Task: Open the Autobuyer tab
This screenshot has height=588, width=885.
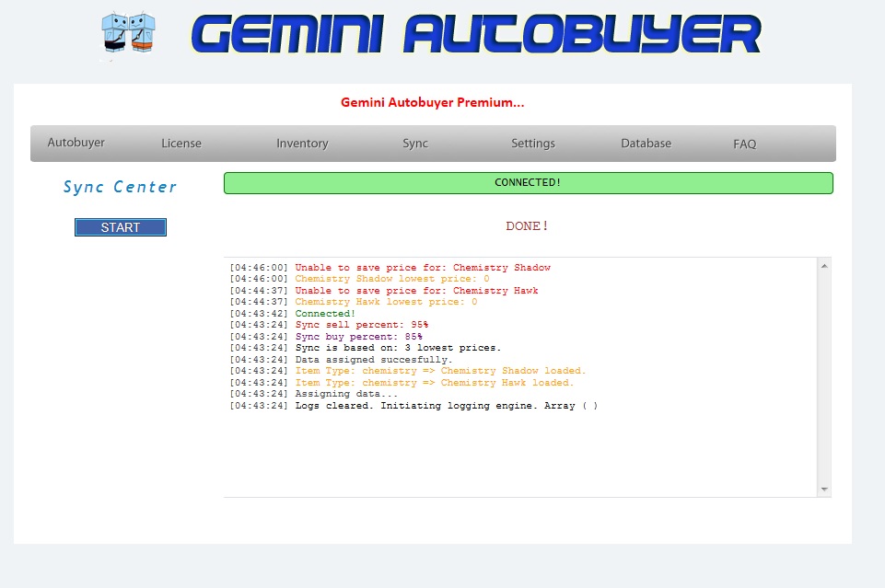Action: tap(76, 144)
